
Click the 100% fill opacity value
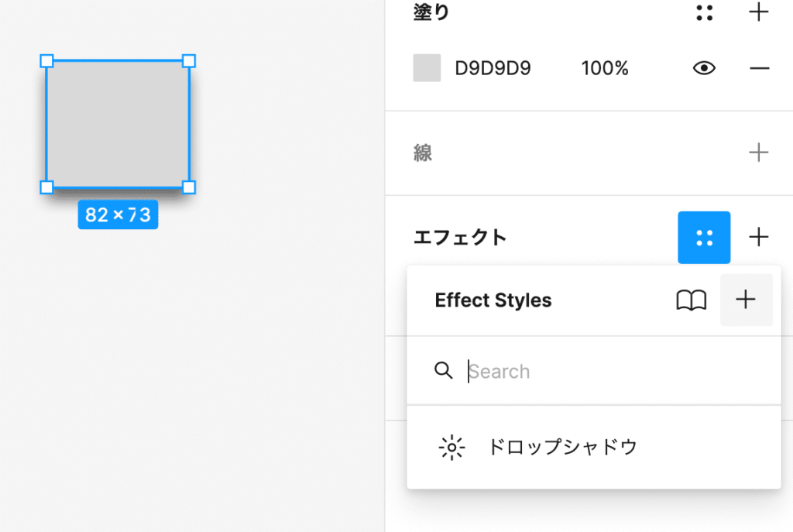pos(605,68)
